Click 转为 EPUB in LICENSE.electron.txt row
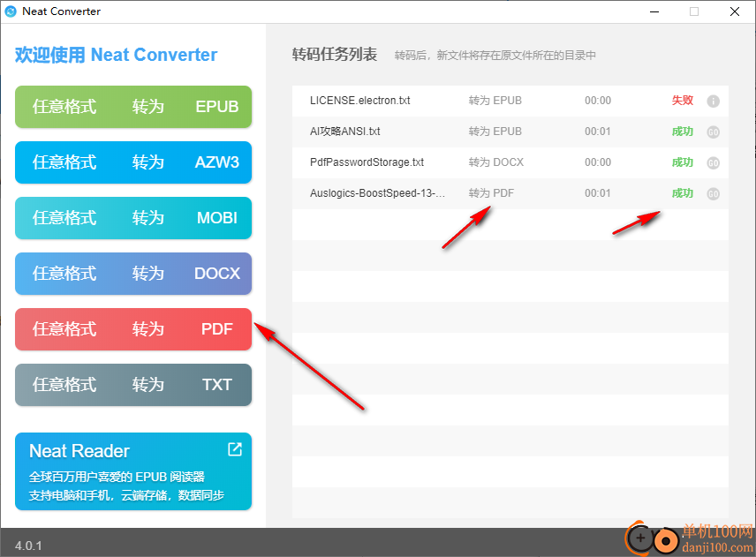Image resolution: width=756 pixels, height=557 pixels. tap(495, 101)
